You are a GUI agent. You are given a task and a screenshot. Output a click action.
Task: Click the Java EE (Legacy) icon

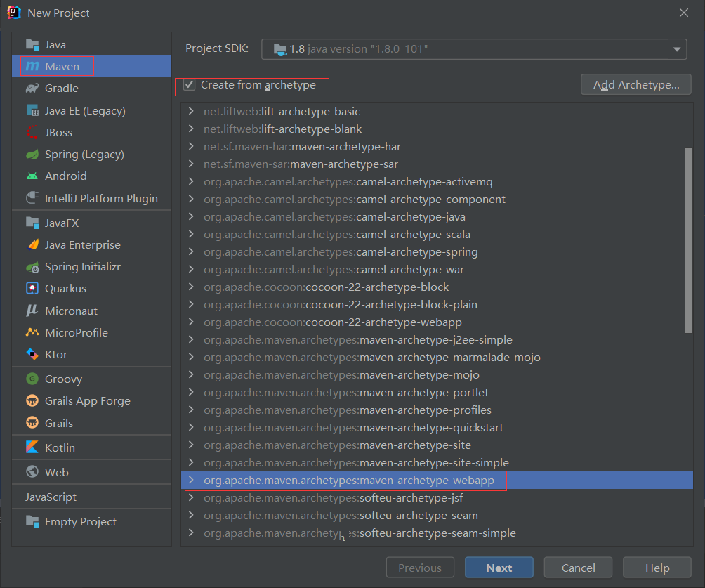click(x=32, y=110)
